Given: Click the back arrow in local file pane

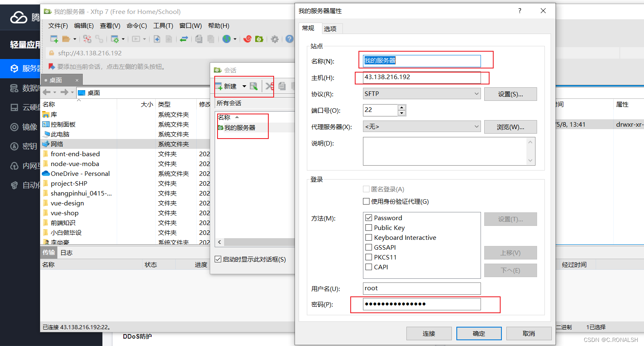Looking at the screenshot, I should [47, 92].
